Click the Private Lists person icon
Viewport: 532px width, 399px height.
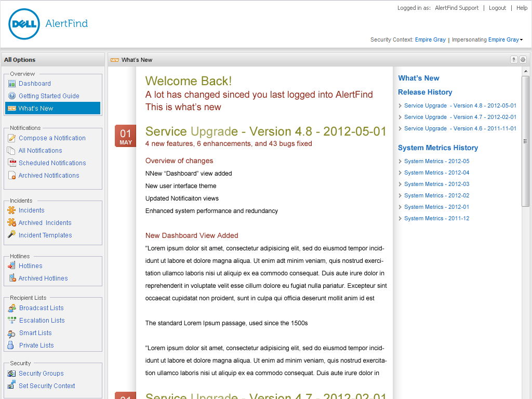coord(10,345)
